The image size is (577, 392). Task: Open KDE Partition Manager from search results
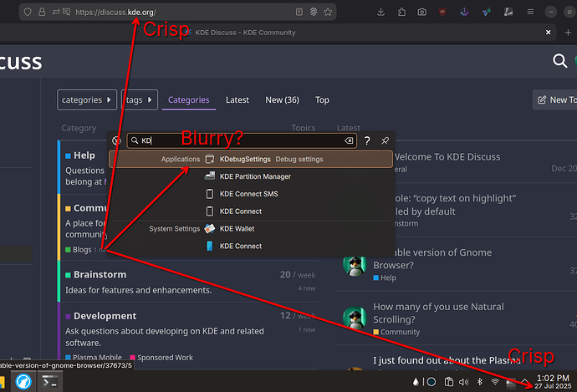coord(254,176)
